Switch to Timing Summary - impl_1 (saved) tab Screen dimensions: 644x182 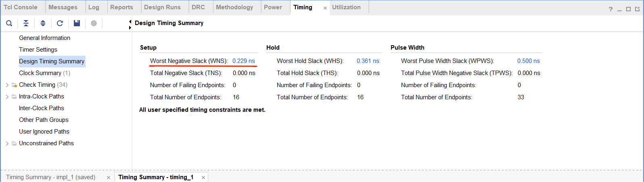tap(51, 177)
